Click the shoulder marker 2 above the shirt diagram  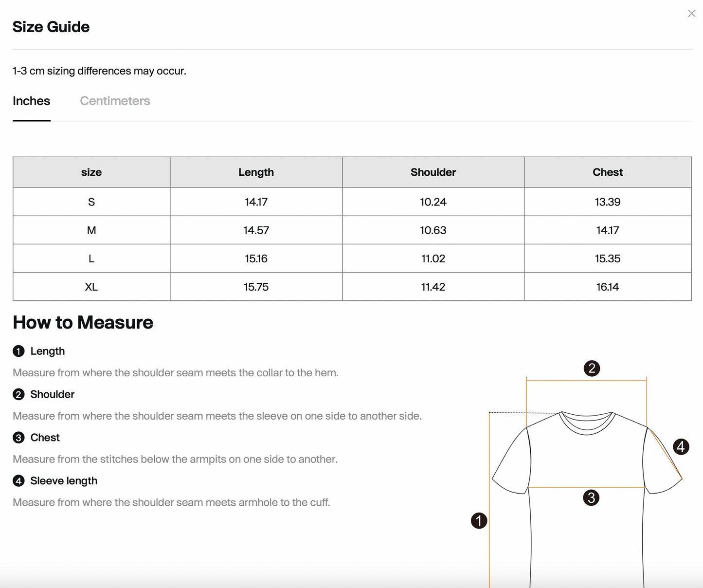tap(592, 368)
